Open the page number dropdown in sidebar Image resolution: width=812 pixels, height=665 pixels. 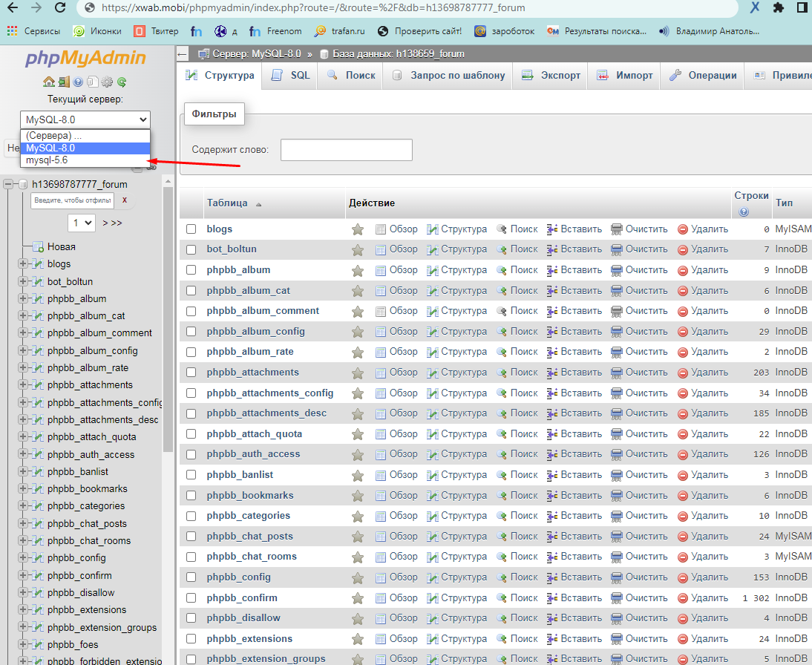pos(82,223)
